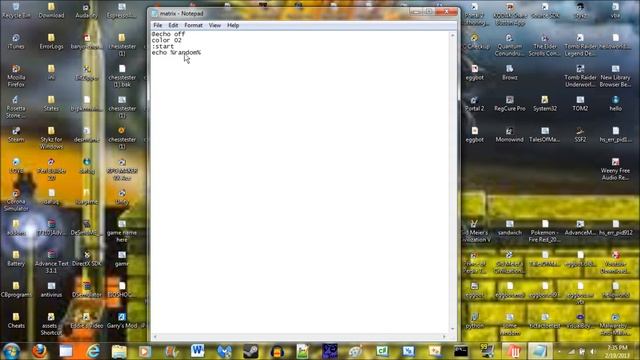Select the game name here file

click(122, 231)
